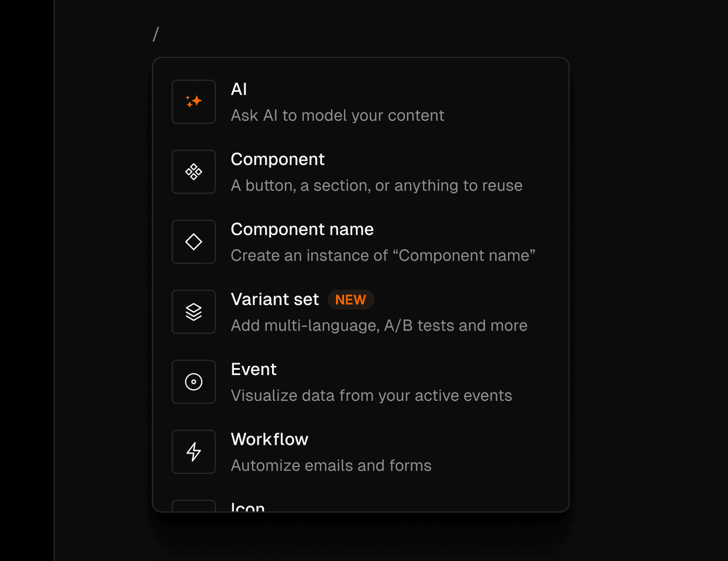Click the orange NEW badge
Viewport: 728px width, 561px height.
(351, 300)
